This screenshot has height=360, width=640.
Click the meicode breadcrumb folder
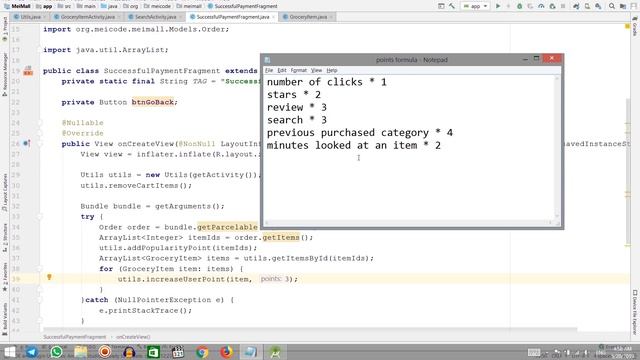click(x=158, y=6)
